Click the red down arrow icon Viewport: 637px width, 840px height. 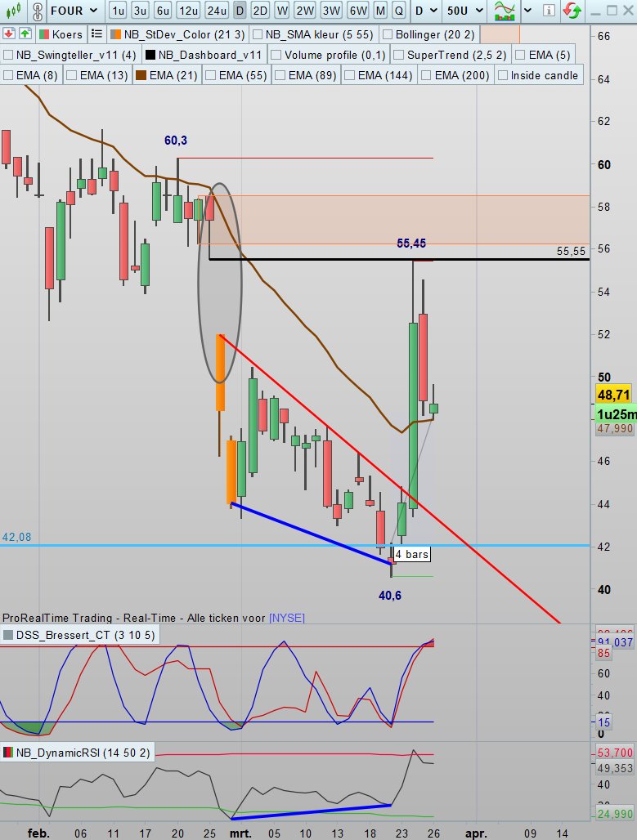(8, 34)
